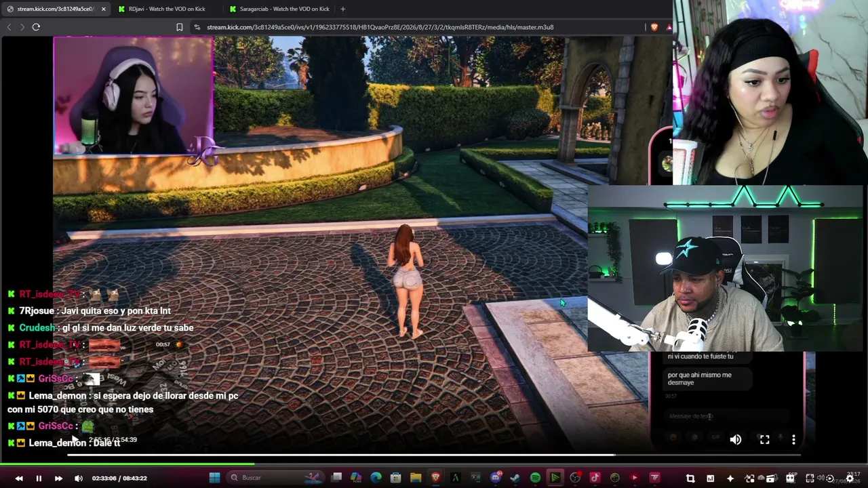
Task: Open the Windows Start menu
Action: point(214,478)
